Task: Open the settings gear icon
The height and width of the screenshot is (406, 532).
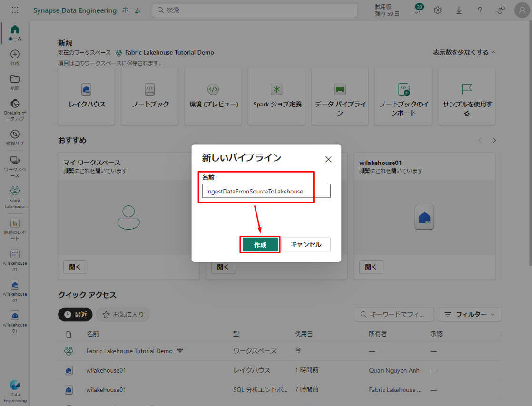Action: 438,10
